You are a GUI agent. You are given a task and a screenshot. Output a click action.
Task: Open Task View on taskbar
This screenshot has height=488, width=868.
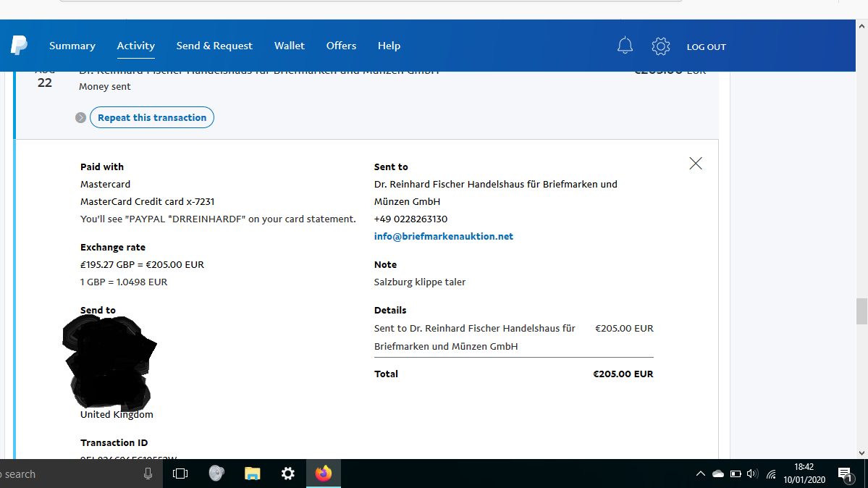[180, 474]
